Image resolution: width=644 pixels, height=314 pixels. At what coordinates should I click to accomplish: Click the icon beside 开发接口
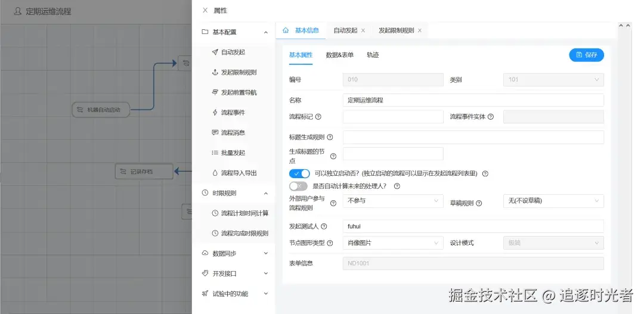(x=205, y=273)
